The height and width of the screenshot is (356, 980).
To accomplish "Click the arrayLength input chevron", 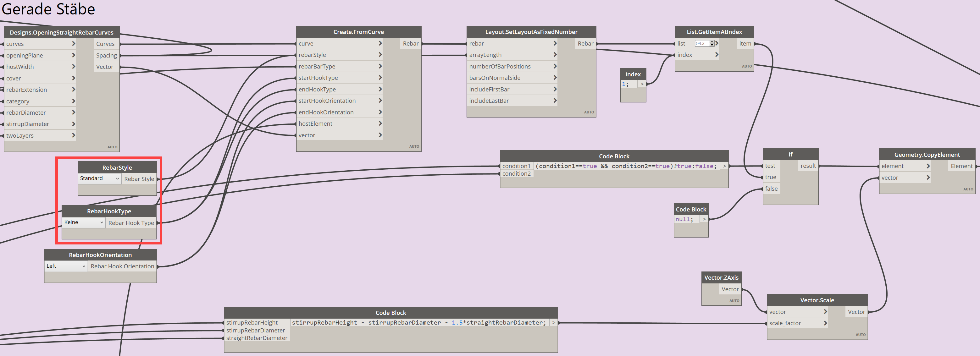I will click(555, 55).
